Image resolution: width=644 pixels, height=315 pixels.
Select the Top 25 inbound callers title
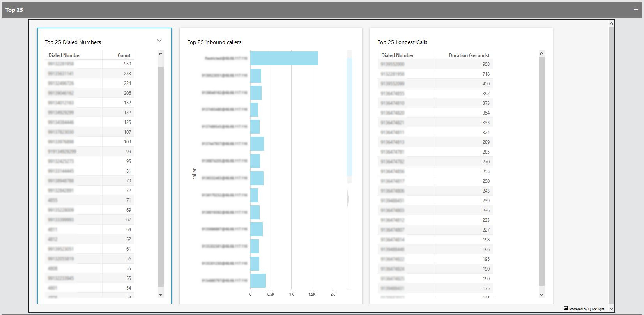click(x=214, y=42)
